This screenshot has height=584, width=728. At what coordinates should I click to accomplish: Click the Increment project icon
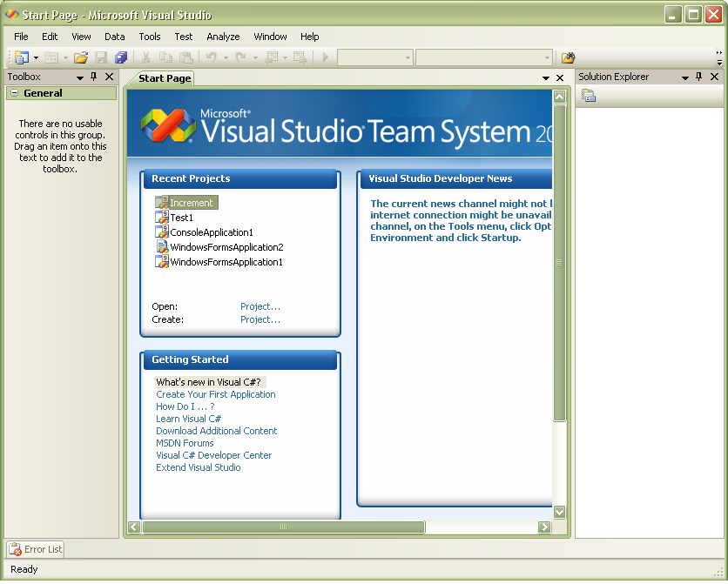[162, 202]
